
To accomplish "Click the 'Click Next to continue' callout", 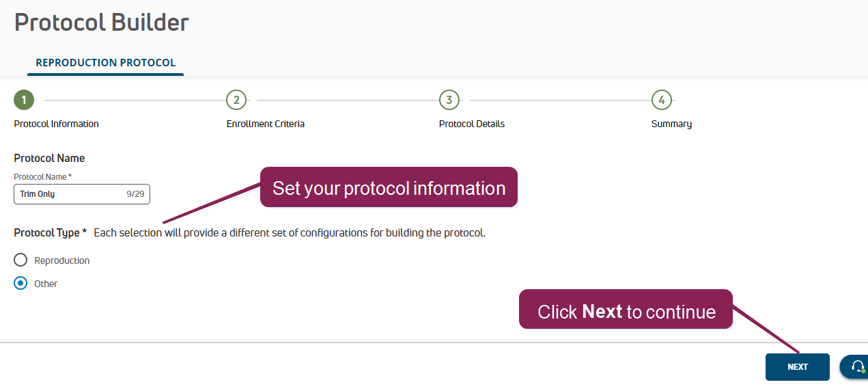I will click(626, 312).
